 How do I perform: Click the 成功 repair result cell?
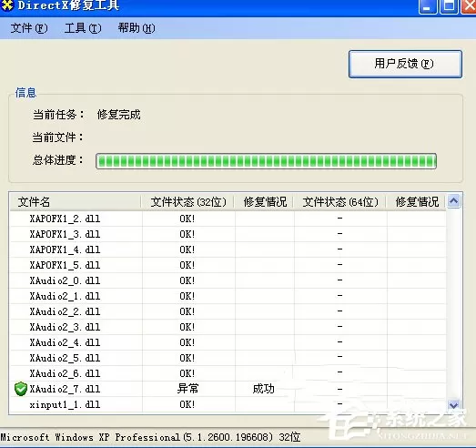tap(264, 389)
